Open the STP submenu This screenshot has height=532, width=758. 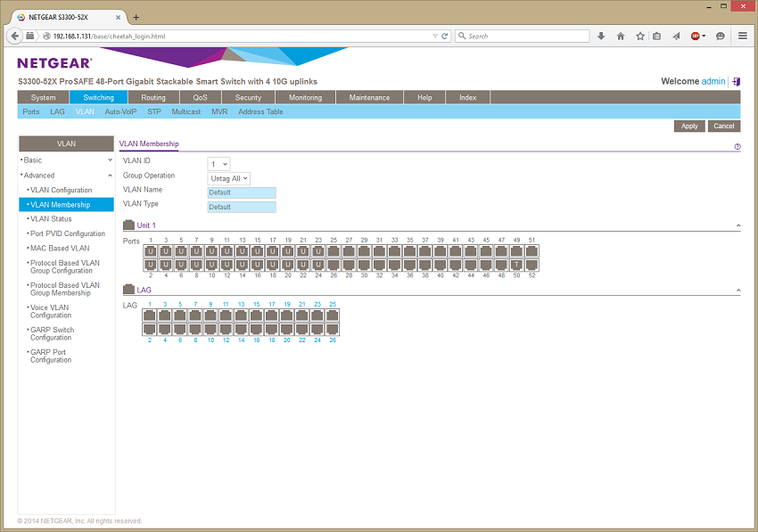tap(154, 111)
